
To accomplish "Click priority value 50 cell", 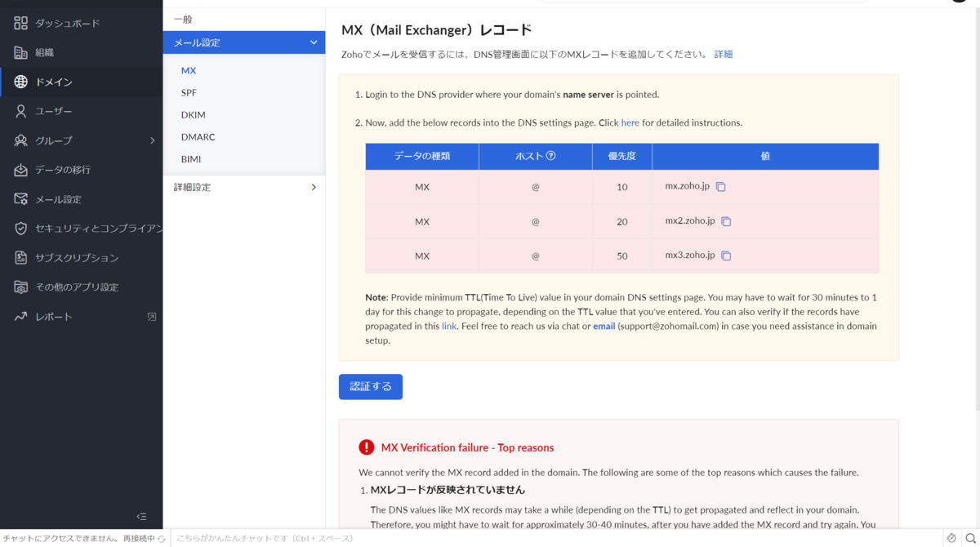I will 622,256.
